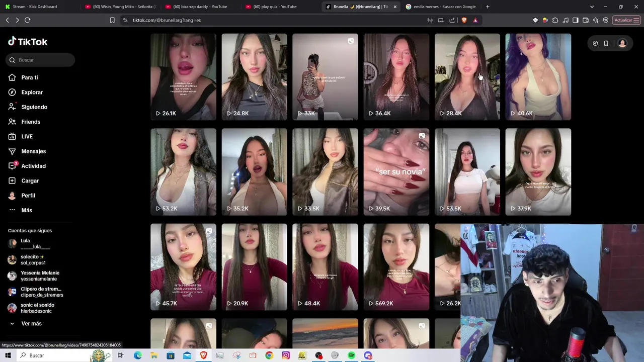Click the TikTok coins icon at top right

click(x=595, y=43)
